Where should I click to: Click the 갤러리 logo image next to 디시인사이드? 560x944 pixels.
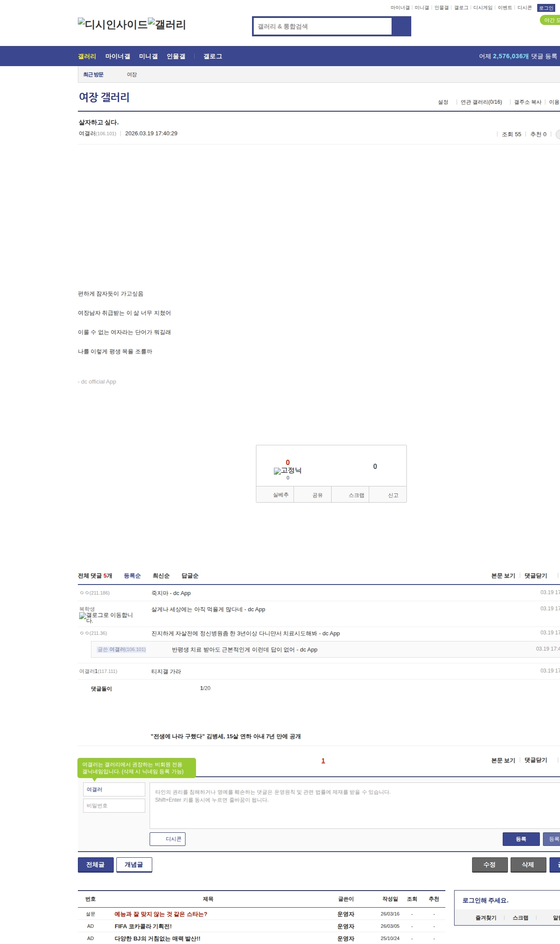pyautogui.click(x=167, y=25)
